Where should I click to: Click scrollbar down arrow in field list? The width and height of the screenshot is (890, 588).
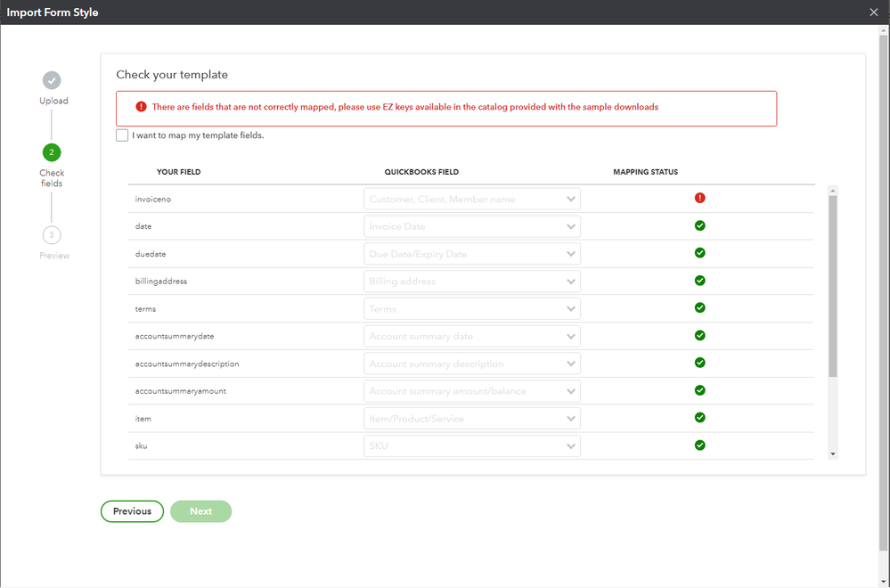(833, 453)
